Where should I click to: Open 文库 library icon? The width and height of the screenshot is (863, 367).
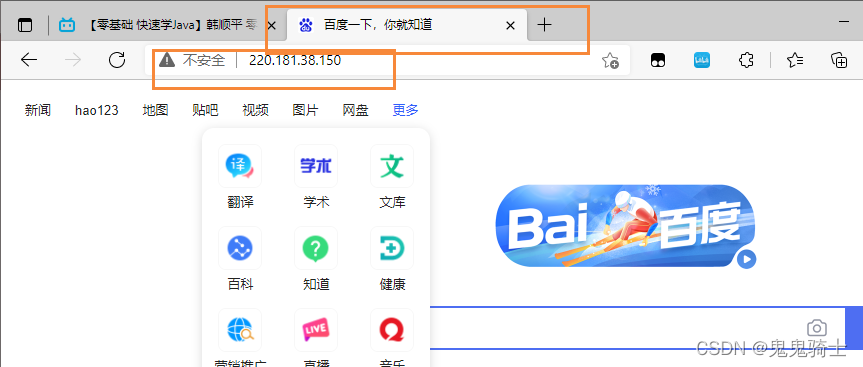[392, 166]
